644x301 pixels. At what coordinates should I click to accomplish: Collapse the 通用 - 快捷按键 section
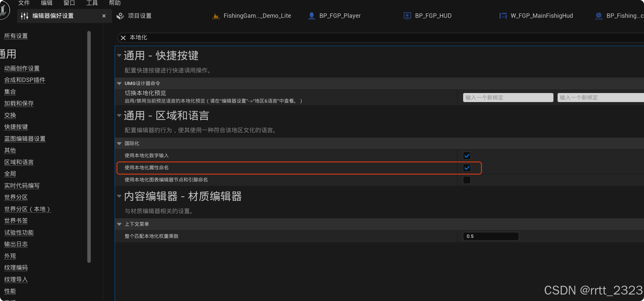tap(119, 55)
